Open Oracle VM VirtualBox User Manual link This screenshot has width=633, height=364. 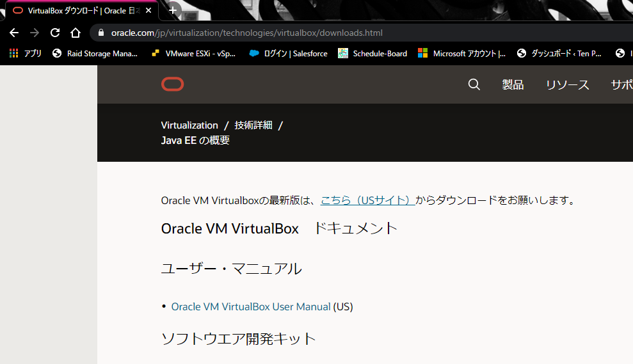point(251,306)
